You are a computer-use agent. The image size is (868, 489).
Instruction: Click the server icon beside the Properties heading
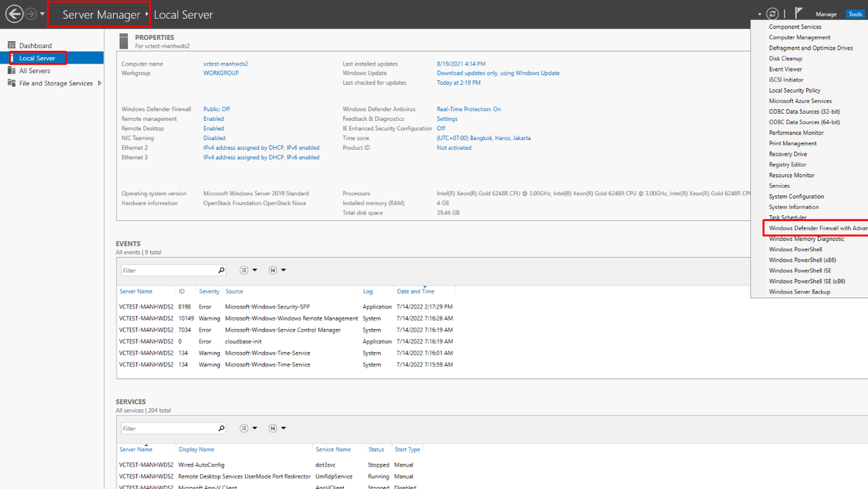124,41
